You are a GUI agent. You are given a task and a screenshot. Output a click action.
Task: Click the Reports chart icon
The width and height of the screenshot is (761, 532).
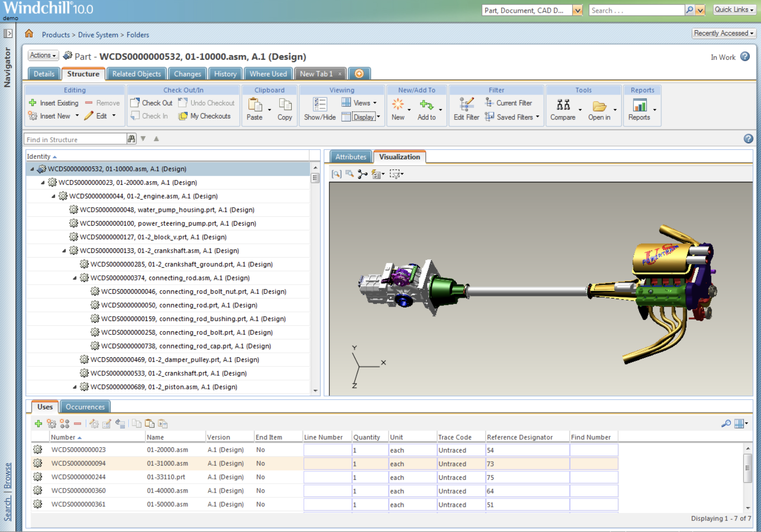coord(639,105)
